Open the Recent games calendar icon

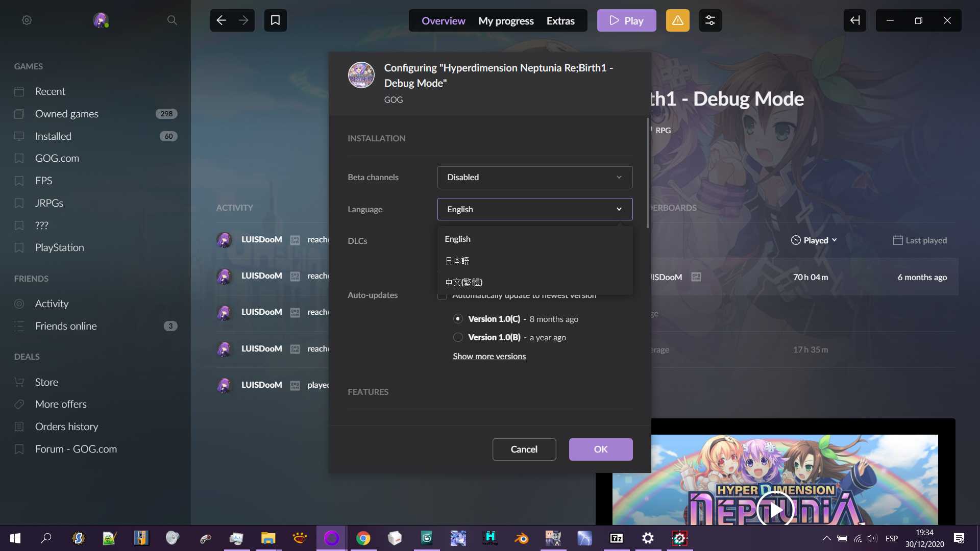19,91
